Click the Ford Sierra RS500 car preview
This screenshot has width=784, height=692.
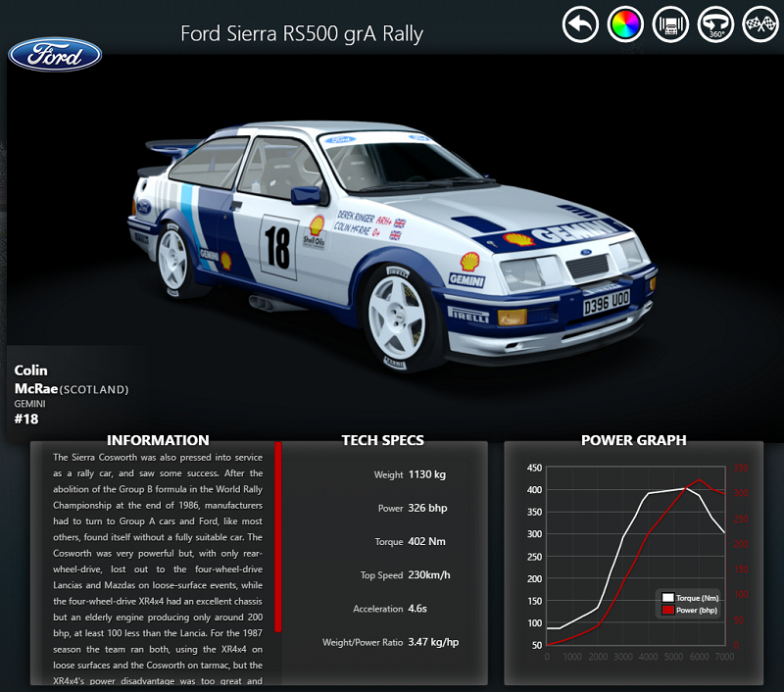click(392, 246)
